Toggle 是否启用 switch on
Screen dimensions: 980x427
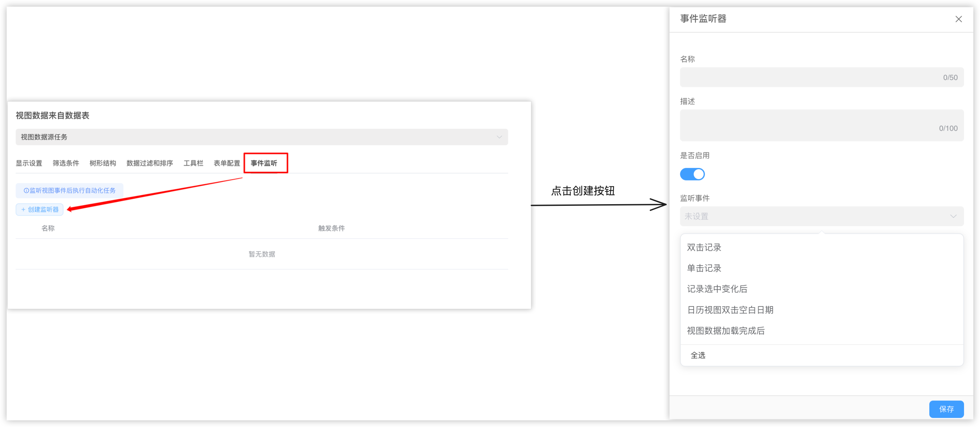[x=689, y=174]
